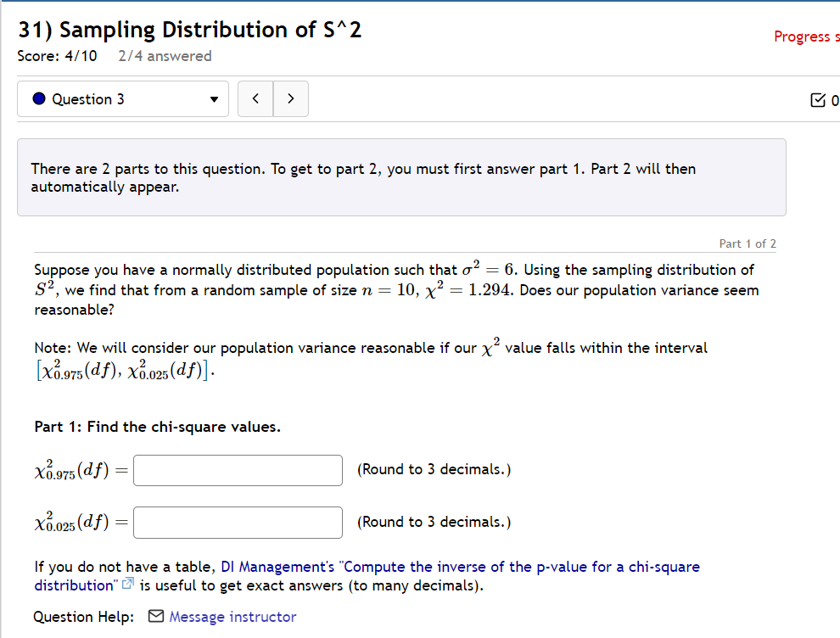Click the Score: 4/10 text
Screen dimensions: 840x638
58,56
